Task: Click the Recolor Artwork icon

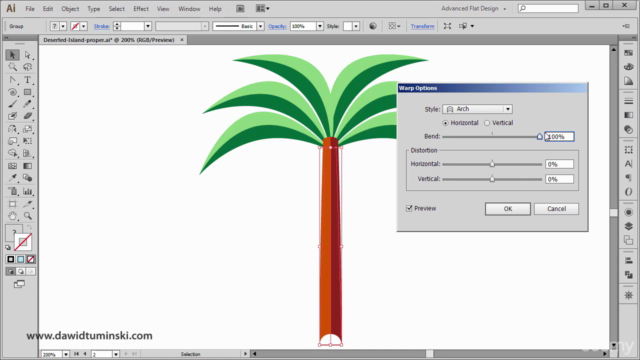Action: coord(373,26)
